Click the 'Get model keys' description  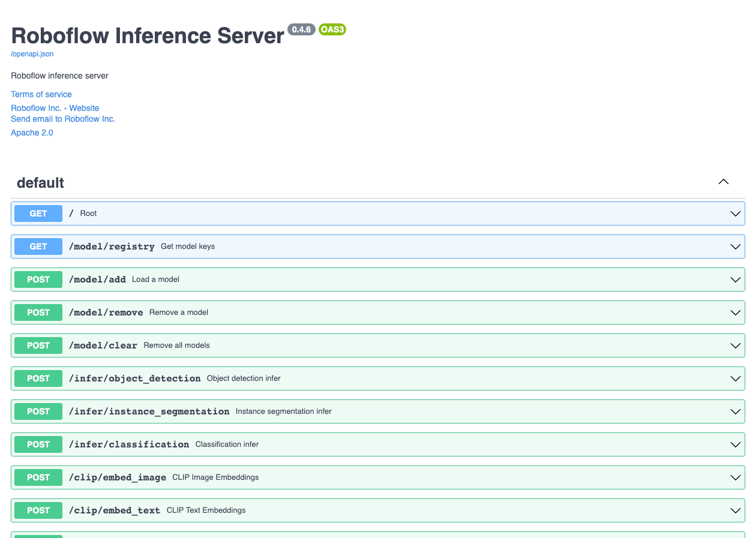[188, 247]
